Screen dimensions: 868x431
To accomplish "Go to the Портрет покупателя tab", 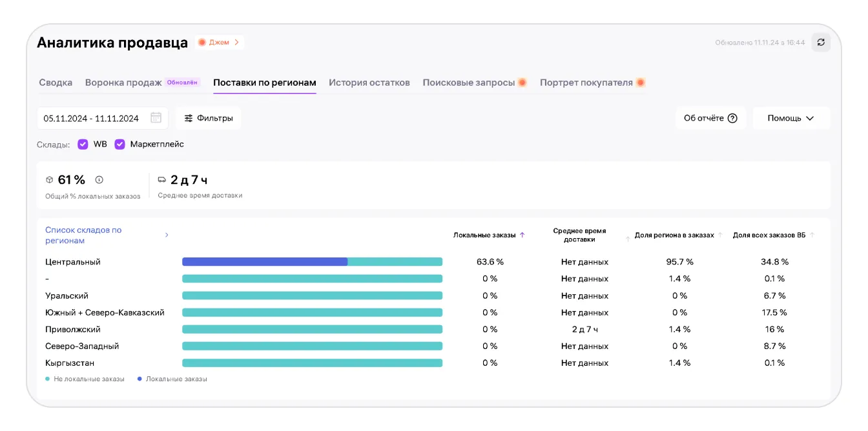I will (586, 83).
